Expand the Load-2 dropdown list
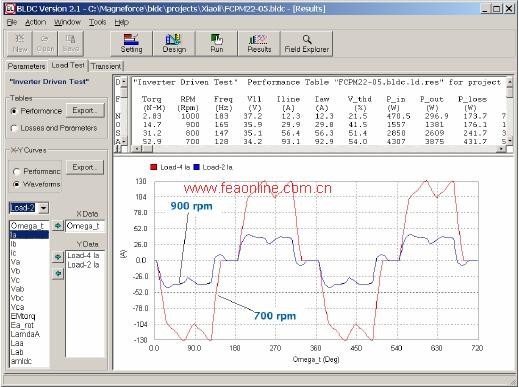 pos(44,208)
